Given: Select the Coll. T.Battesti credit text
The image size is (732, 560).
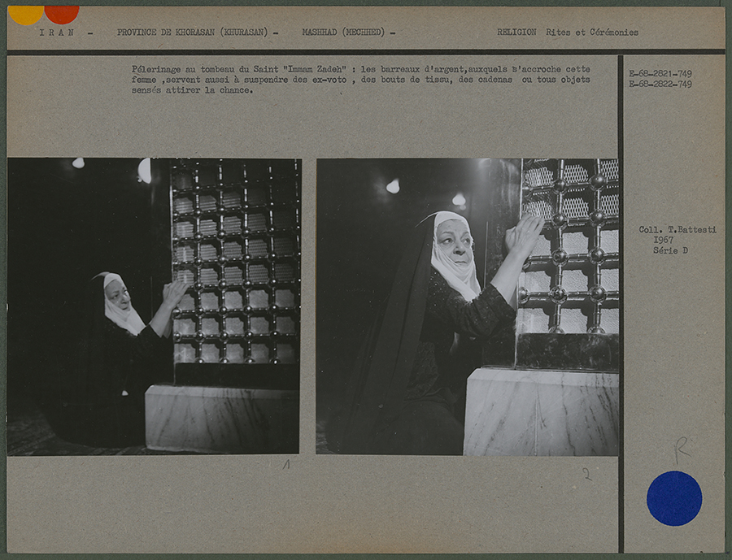Looking at the screenshot, I should 678,230.
